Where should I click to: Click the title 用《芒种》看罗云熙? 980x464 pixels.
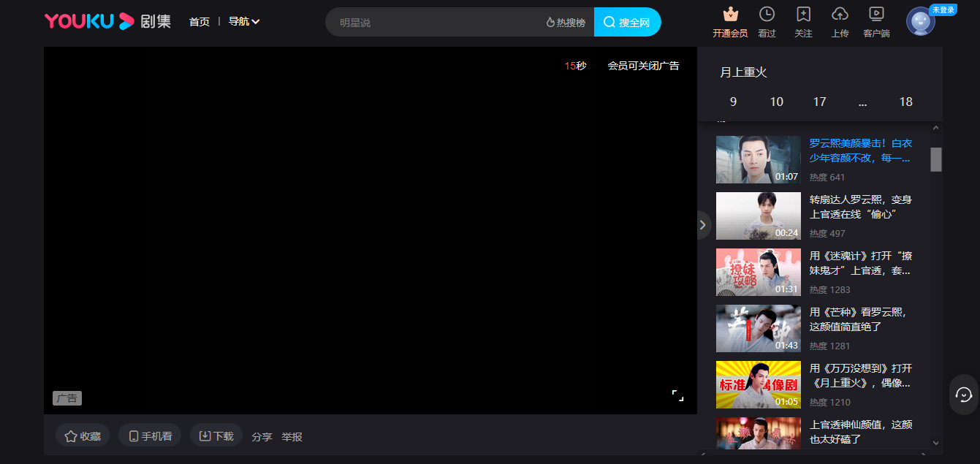[859, 319]
